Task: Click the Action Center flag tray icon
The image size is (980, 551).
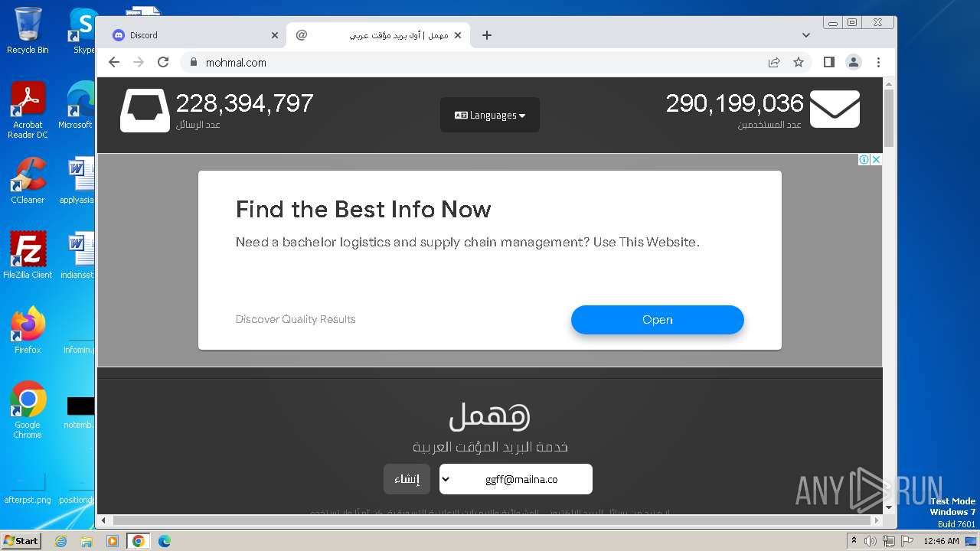Action: point(906,541)
